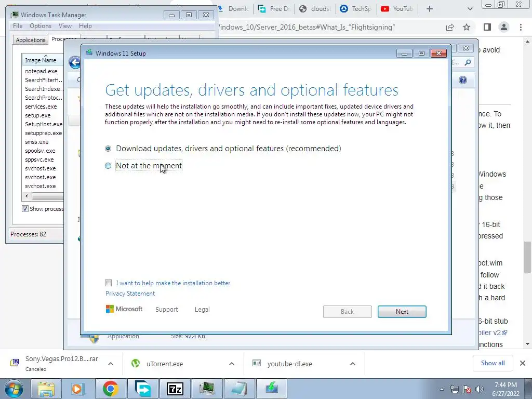Check I want to help make installation better

coord(108,283)
